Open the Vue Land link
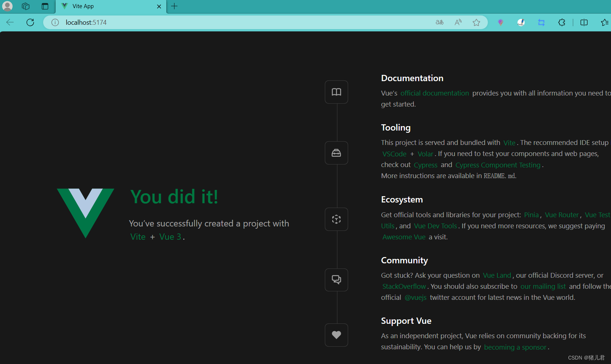 [x=497, y=275]
